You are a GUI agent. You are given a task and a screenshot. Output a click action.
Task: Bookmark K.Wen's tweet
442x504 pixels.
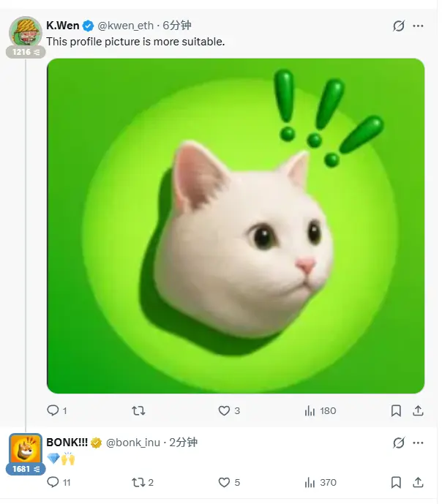[396, 410]
